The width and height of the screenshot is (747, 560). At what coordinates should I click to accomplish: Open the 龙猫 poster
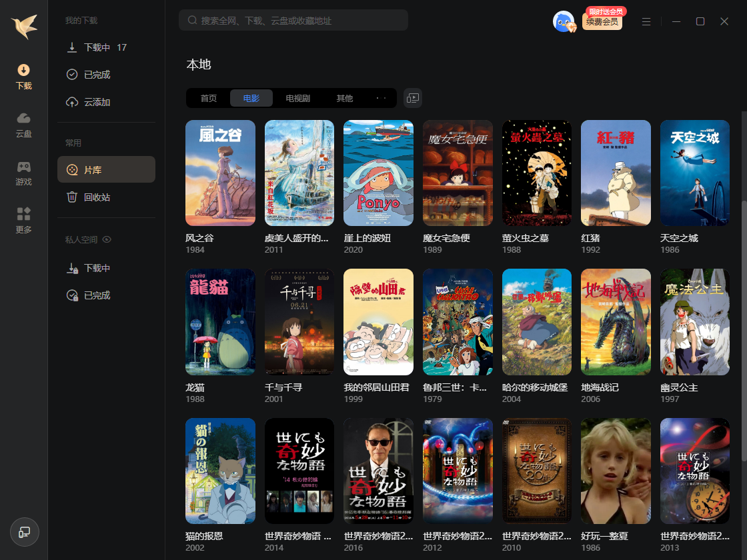point(220,322)
